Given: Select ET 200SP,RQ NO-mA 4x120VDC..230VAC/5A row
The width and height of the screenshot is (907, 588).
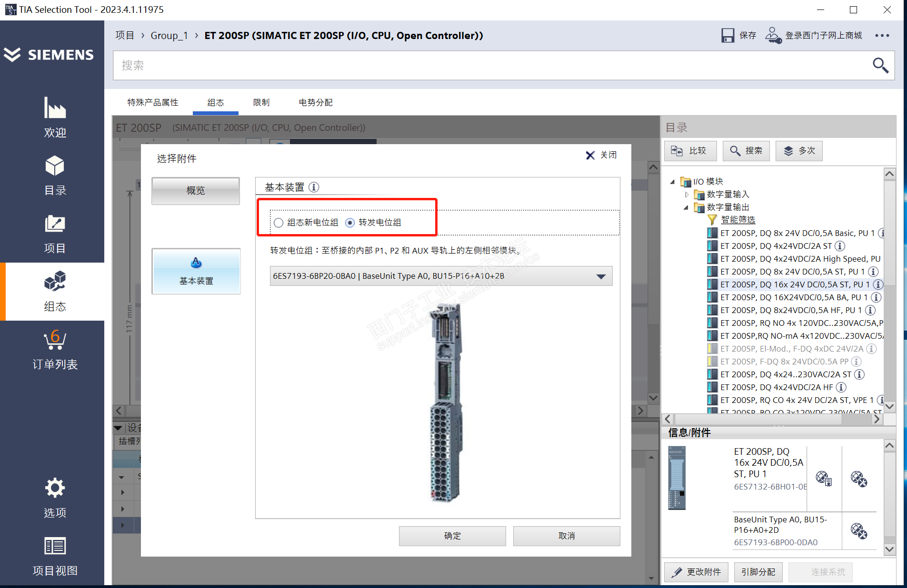Looking at the screenshot, I should coord(802,336).
